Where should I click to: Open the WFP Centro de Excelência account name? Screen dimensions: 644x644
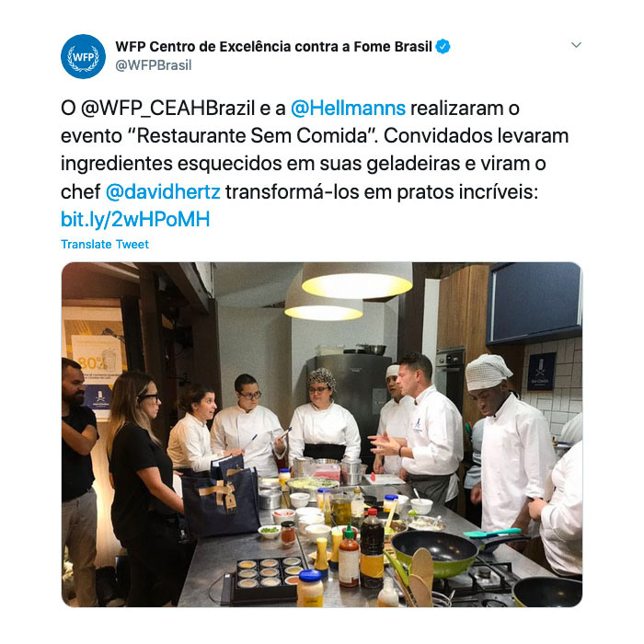pos(273,46)
